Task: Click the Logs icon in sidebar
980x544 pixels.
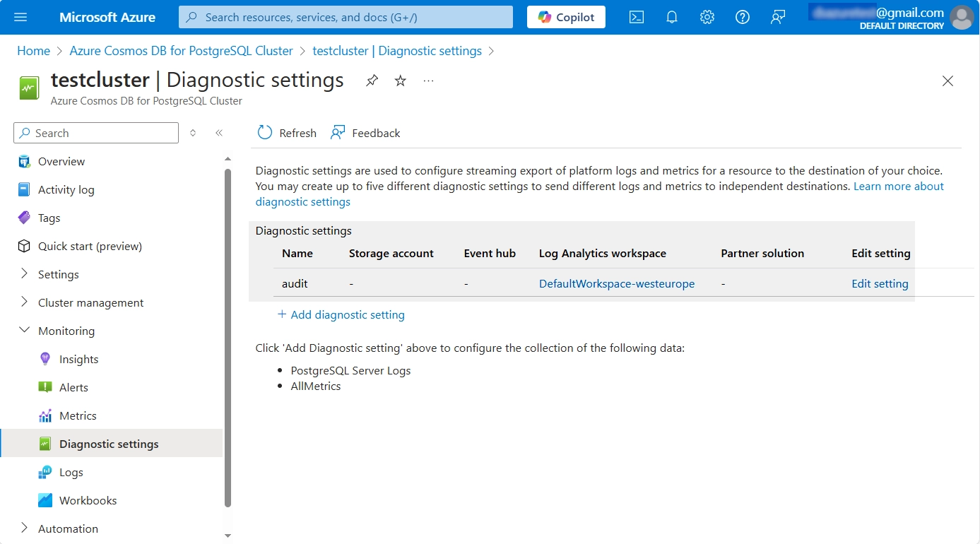Action: (45, 472)
